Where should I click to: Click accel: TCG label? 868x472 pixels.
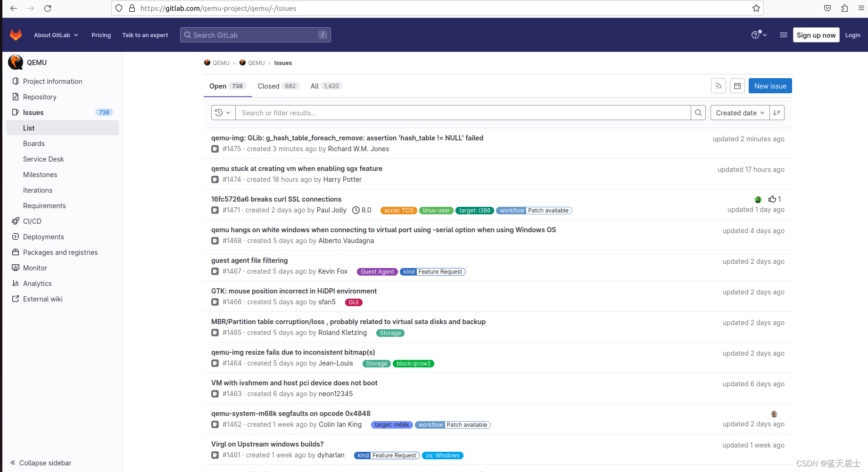click(398, 211)
